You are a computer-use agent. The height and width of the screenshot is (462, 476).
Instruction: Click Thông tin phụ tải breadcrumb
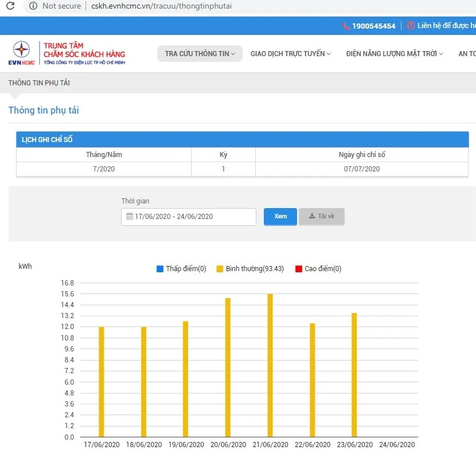pyautogui.click(x=39, y=83)
